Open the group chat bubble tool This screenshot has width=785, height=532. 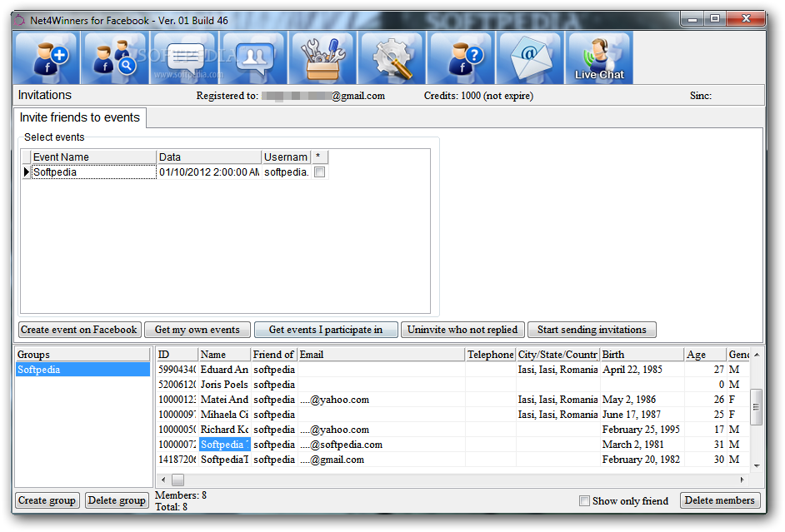(253, 58)
